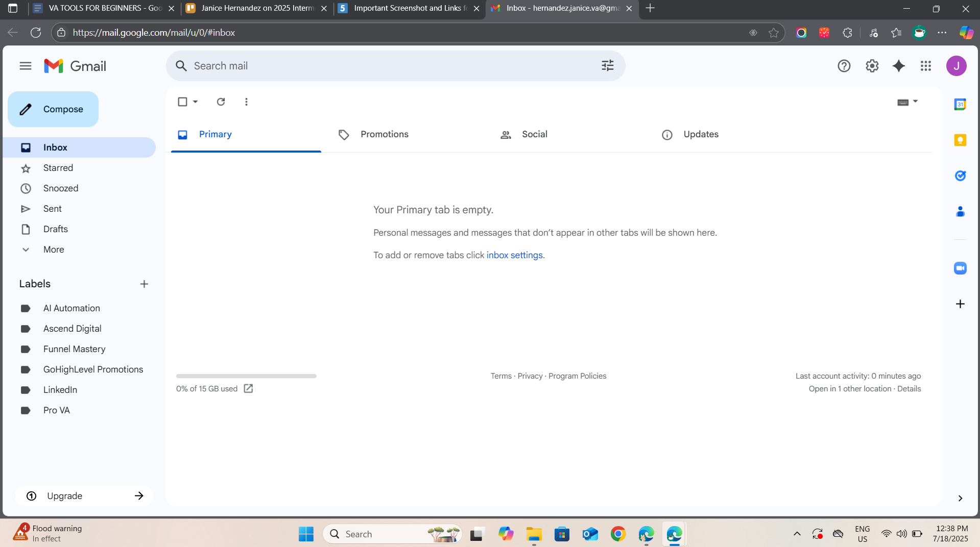This screenshot has height=547, width=980.
Task: Open the AI Automation label
Action: (79, 308)
